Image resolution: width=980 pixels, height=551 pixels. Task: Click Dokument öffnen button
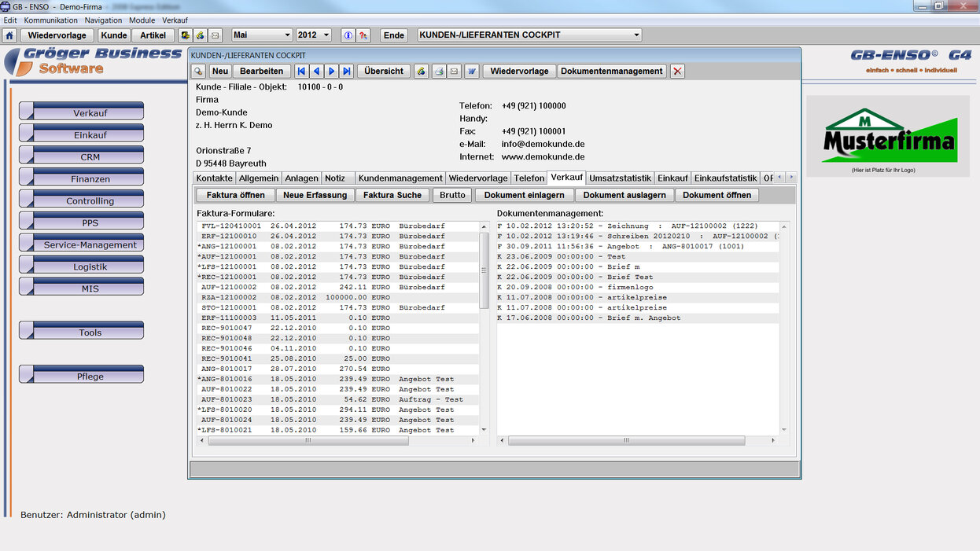click(717, 195)
